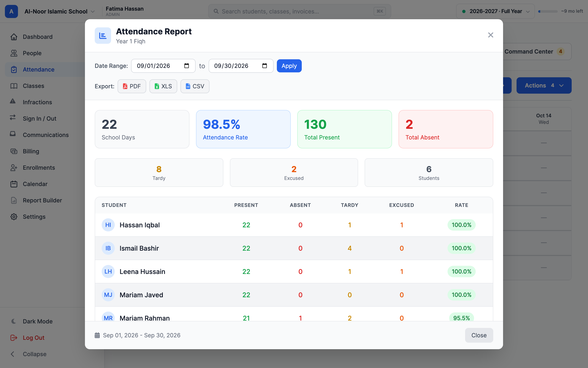Click the Attendance Report chart icon

pyautogui.click(x=103, y=36)
